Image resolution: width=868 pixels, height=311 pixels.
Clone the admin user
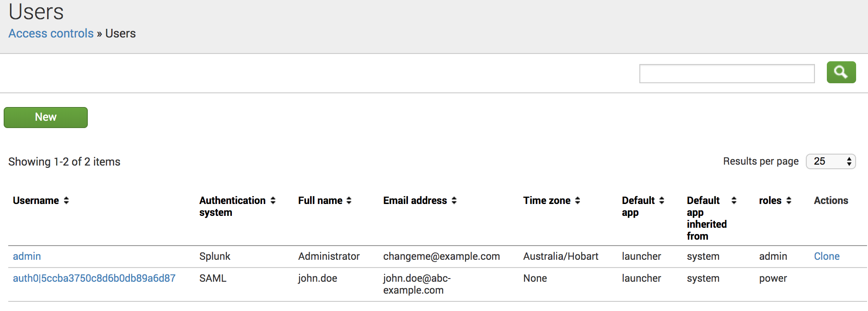tap(826, 256)
